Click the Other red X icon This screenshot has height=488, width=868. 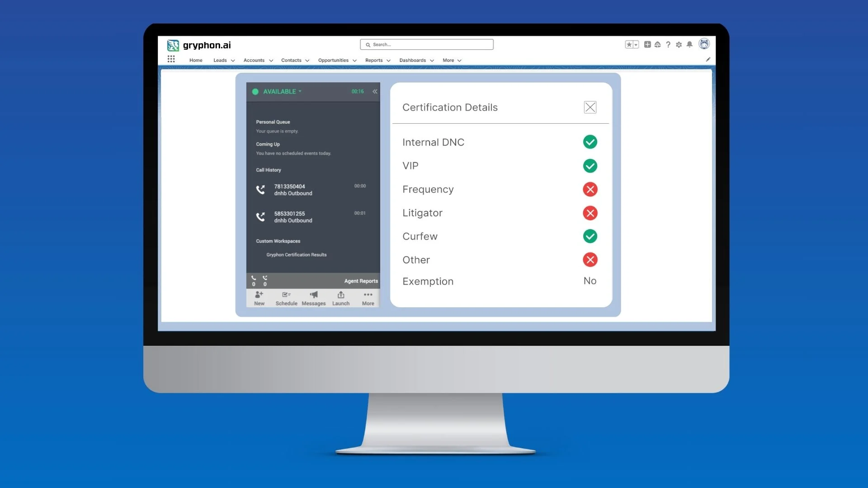590,260
